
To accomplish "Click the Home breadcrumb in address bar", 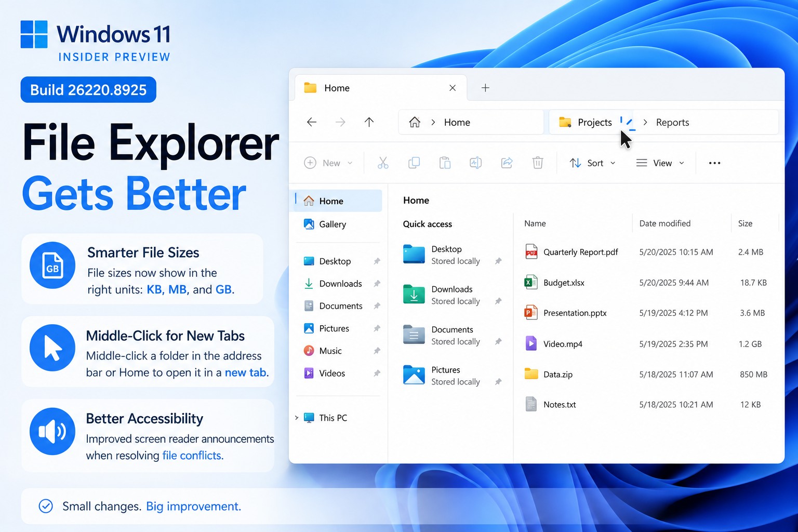I will [x=457, y=122].
